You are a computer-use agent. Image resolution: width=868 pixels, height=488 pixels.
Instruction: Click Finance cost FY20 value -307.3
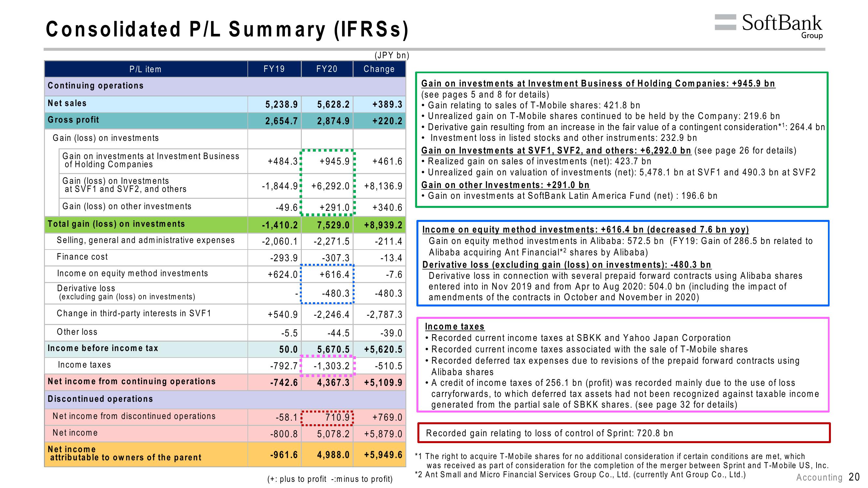click(x=336, y=258)
